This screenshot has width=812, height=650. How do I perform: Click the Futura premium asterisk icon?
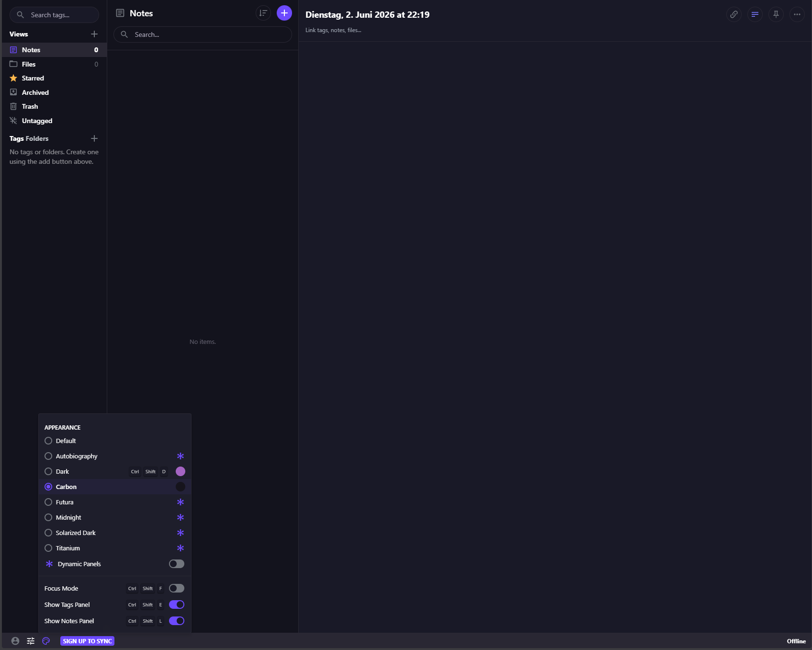pos(180,502)
